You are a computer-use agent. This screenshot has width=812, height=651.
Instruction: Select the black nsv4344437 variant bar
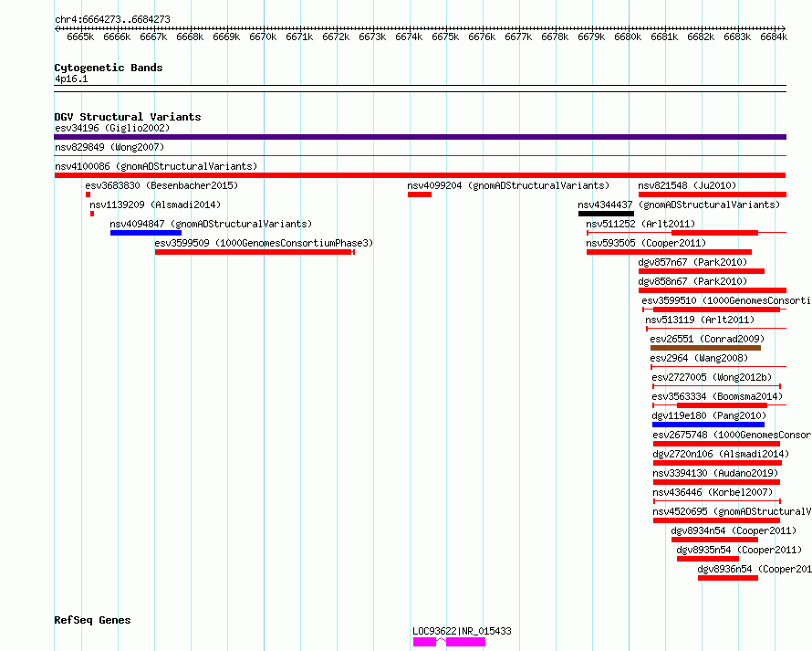(x=606, y=214)
